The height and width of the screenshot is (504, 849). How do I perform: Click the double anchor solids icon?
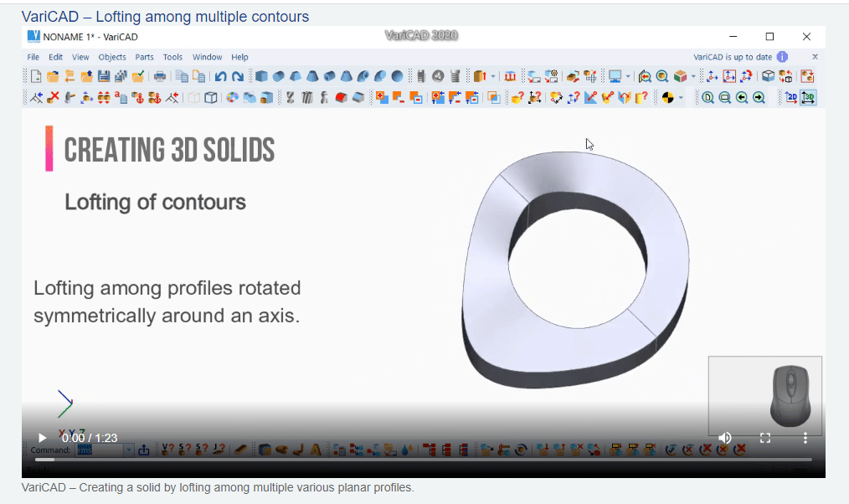[x=154, y=97]
